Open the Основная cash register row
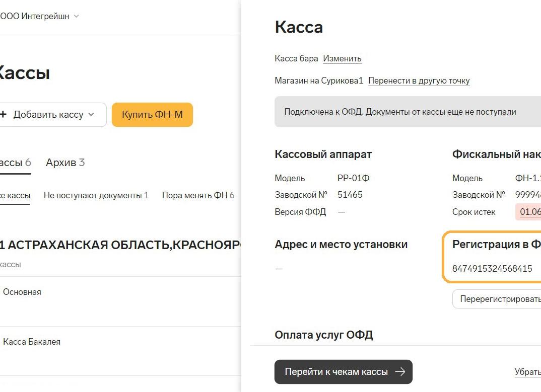Viewport: 541px width, 392px height. coord(120,301)
